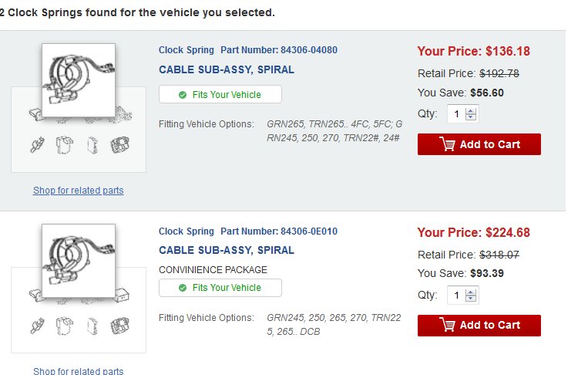Increase quantity for $136.18 clock spring
Viewport: 588px width, 375px height.
pos(471,111)
